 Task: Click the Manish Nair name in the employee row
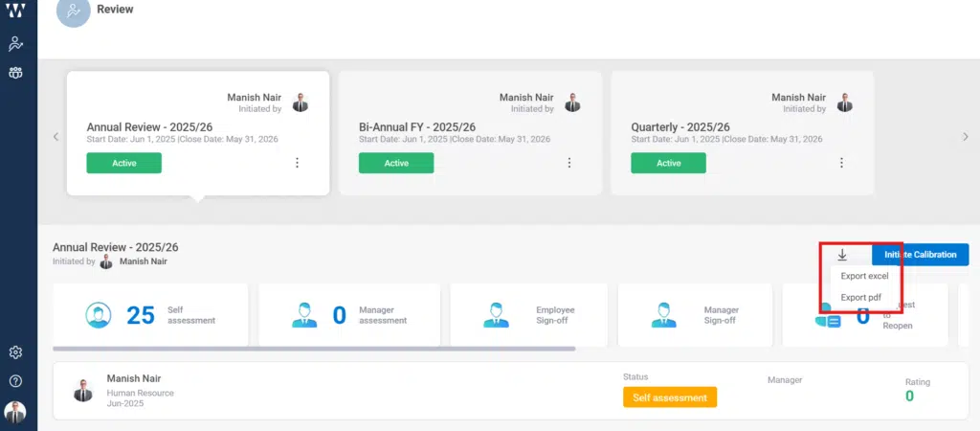pos(134,378)
